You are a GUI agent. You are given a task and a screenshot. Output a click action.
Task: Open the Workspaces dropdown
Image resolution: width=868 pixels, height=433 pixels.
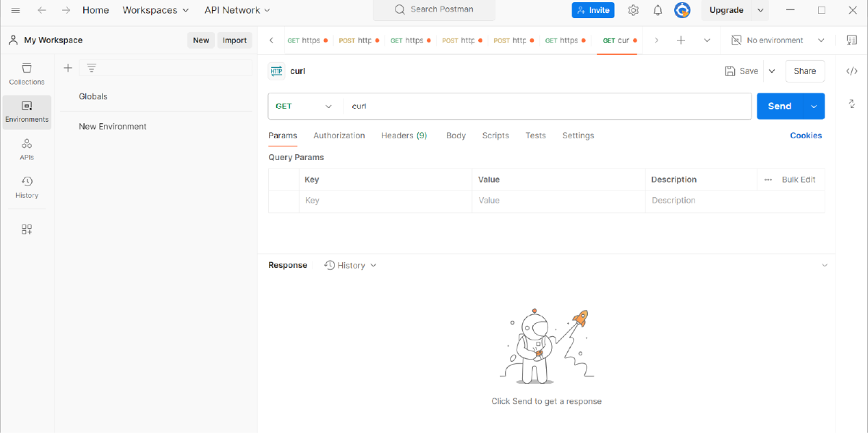click(x=156, y=10)
